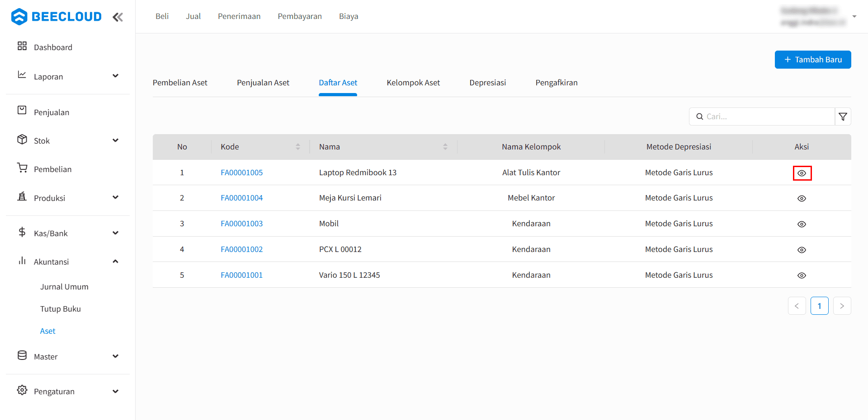Open Pembelian from the sidebar
The width and height of the screenshot is (868, 420).
(52, 169)
